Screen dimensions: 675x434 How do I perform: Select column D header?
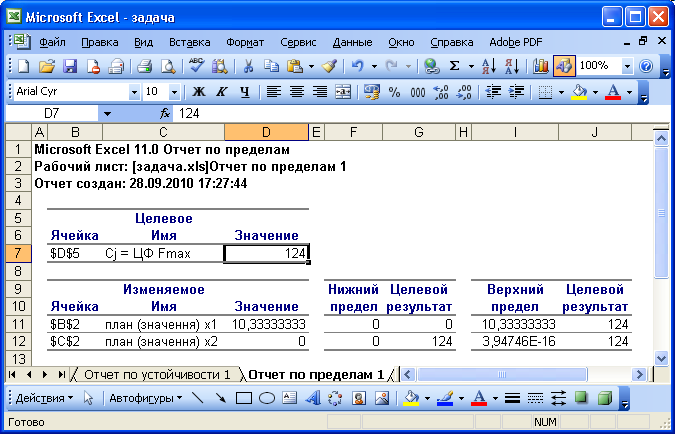point(266,132)
